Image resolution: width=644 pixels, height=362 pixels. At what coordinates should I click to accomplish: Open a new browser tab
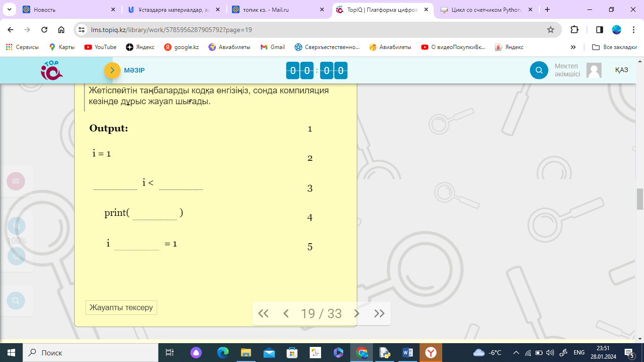[x=547, y=9]
